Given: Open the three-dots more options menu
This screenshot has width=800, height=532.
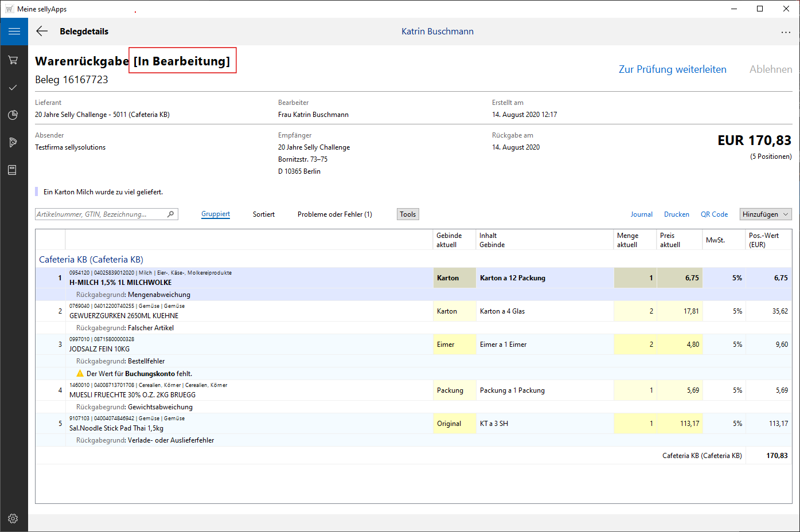Looking at the screenshot, I should [x=785, y=32].
